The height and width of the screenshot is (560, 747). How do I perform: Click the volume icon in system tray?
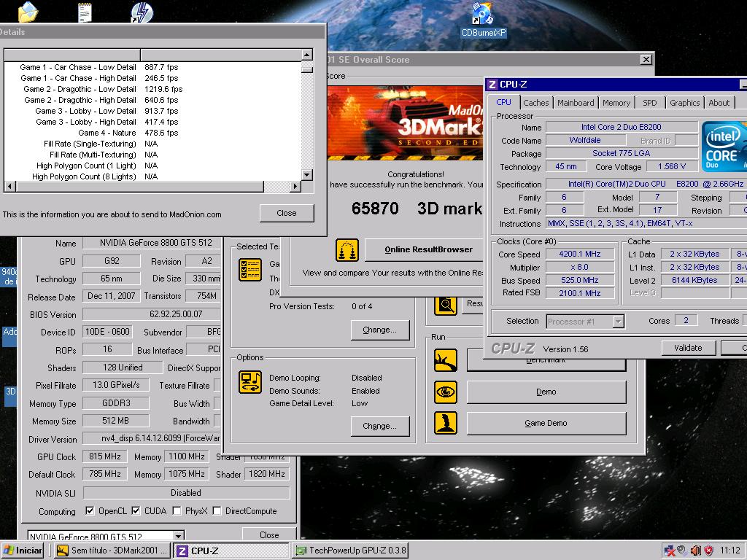click(695, 551)
